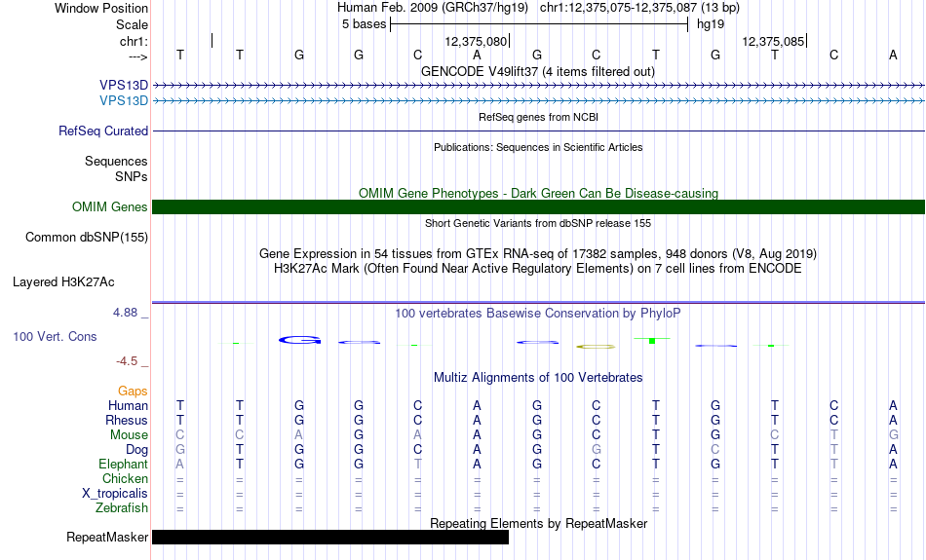Click the black RepeatMasker element bar

330,537
